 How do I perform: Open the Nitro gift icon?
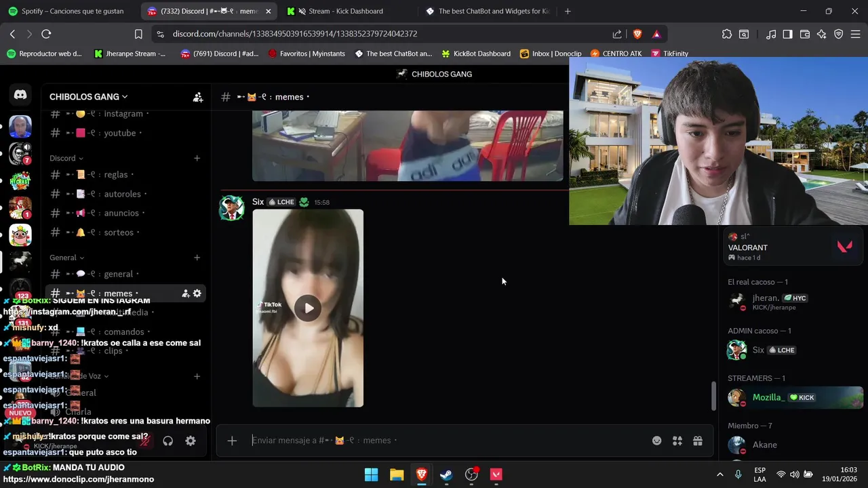697,441
